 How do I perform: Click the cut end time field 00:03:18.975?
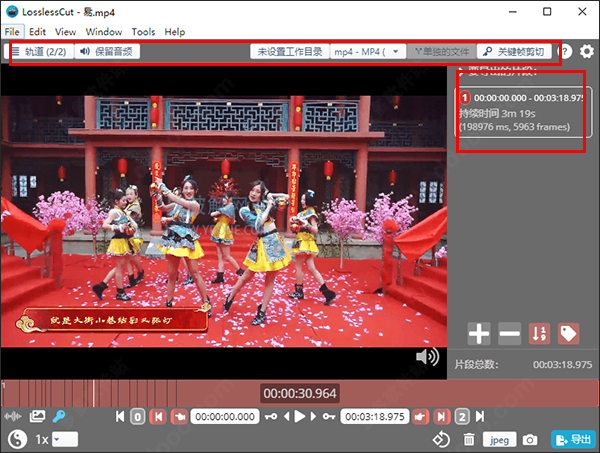click(x=375, y=417)
